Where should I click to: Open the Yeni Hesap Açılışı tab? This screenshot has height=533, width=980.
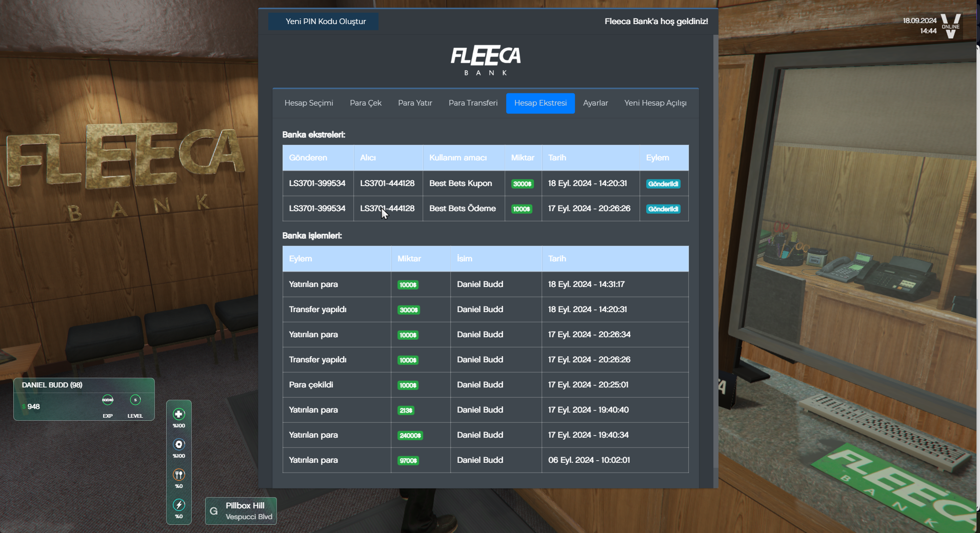[655, 103]
